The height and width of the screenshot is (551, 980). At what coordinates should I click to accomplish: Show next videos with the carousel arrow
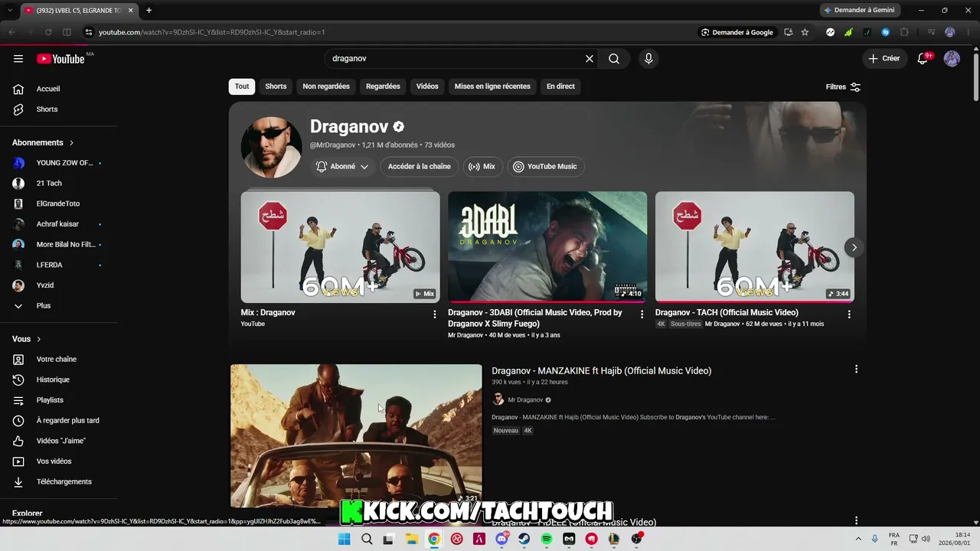[x=854, y=247]
